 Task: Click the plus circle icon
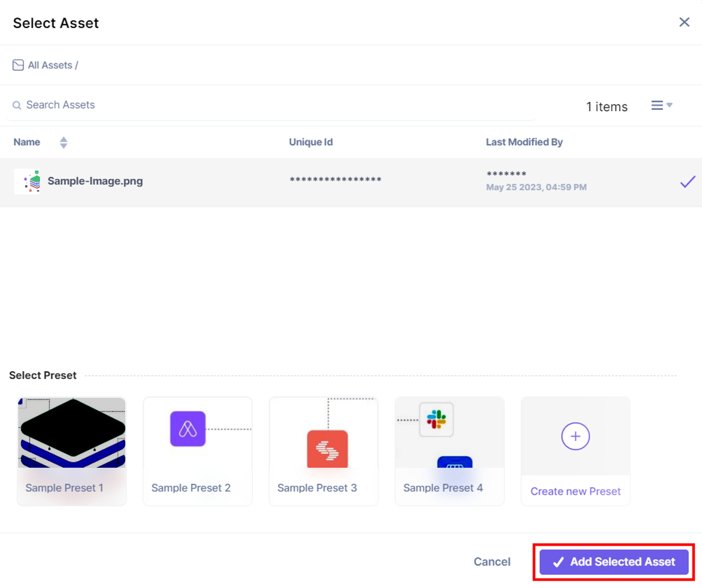pyautogui.click(x=575, y=436)
